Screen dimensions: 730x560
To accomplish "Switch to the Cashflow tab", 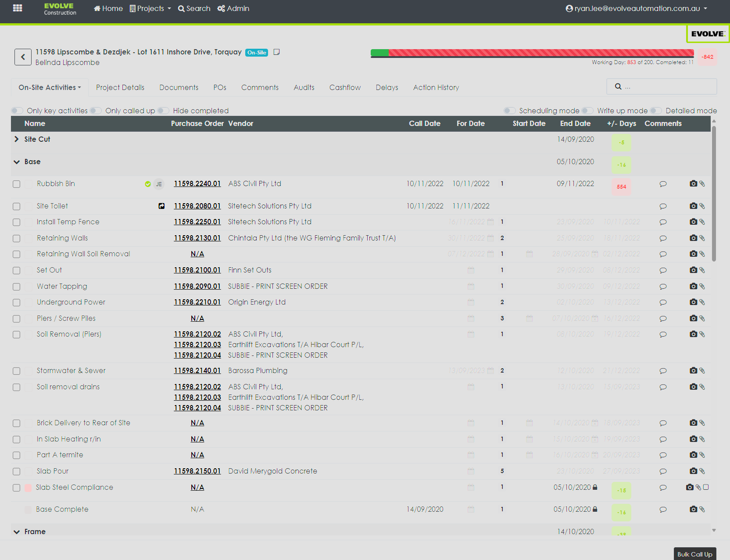I will [x=345, y=87].
